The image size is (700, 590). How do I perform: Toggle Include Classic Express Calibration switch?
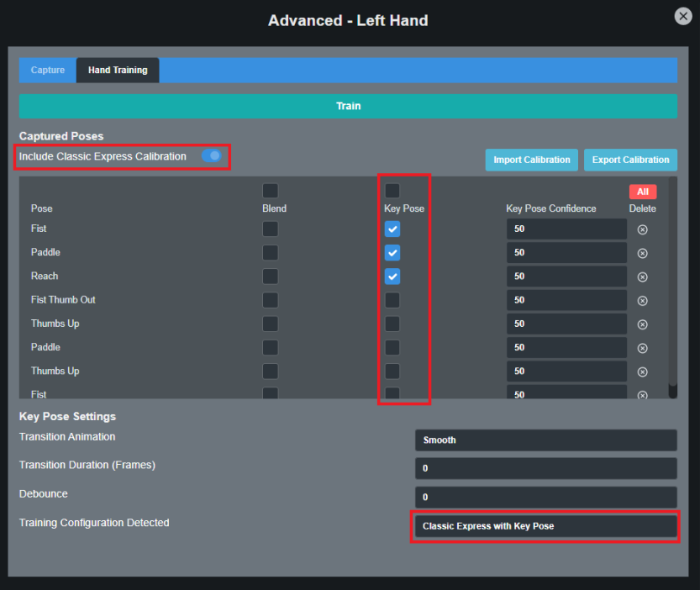212,155
